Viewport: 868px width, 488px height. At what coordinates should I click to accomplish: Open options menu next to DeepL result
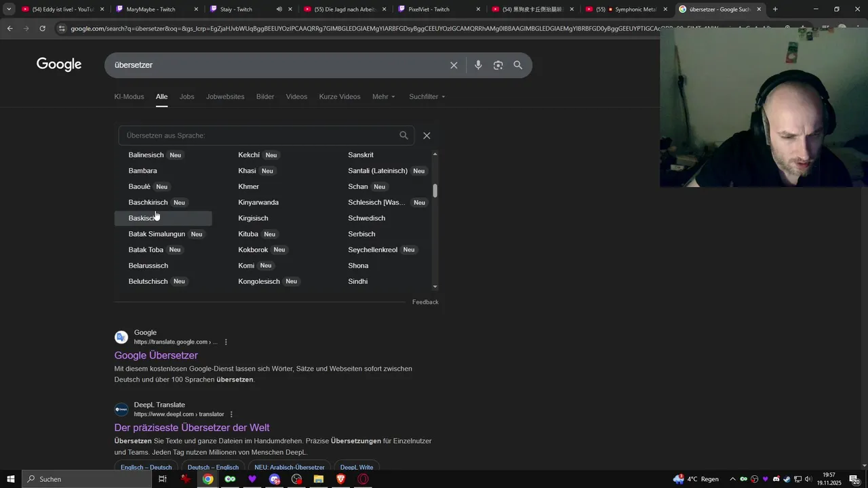(x=231, y=414)
